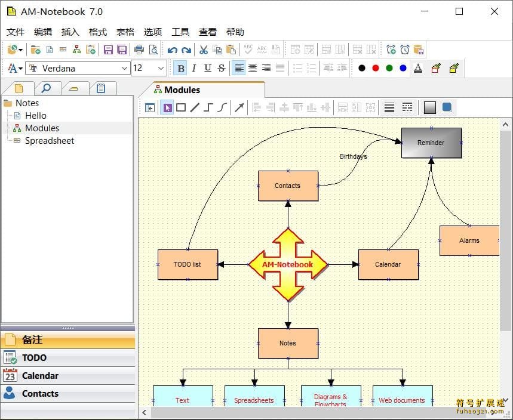Open the font color underlined A icon
Viewport: 513px width, 420px height.
pos(418,68)
